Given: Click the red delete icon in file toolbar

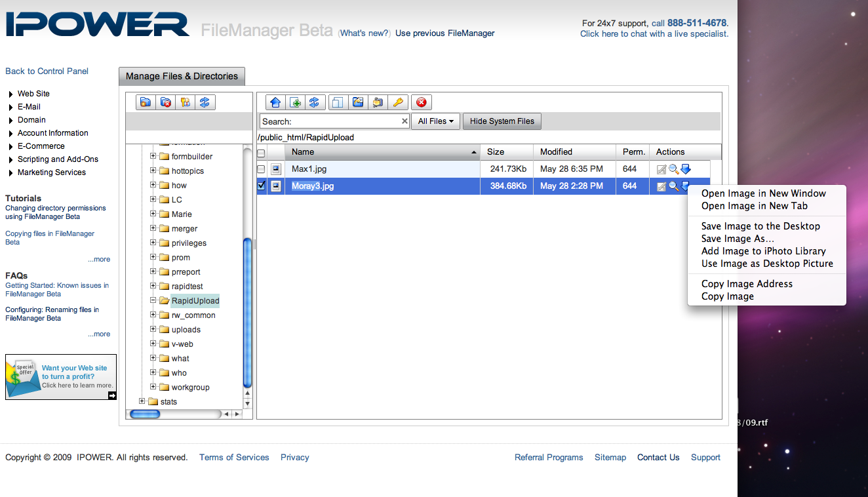Looking at the screenshot, I should pyautogui.click(x=422, y=102).
